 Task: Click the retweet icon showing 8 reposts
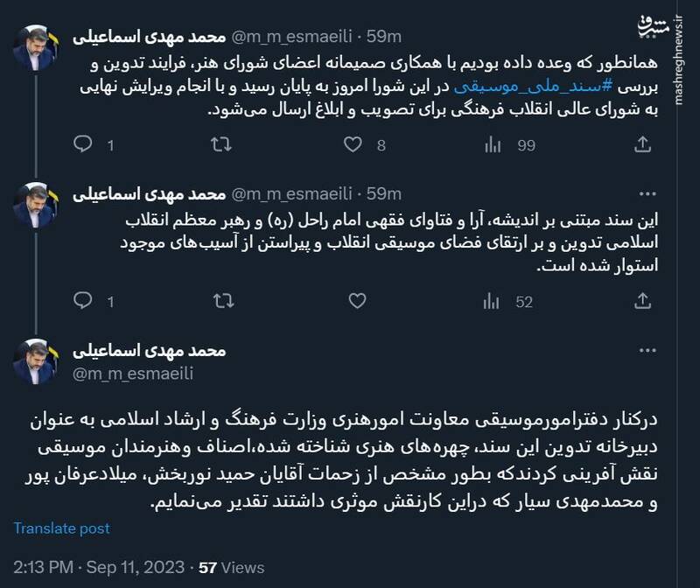[x=223, y=145]
